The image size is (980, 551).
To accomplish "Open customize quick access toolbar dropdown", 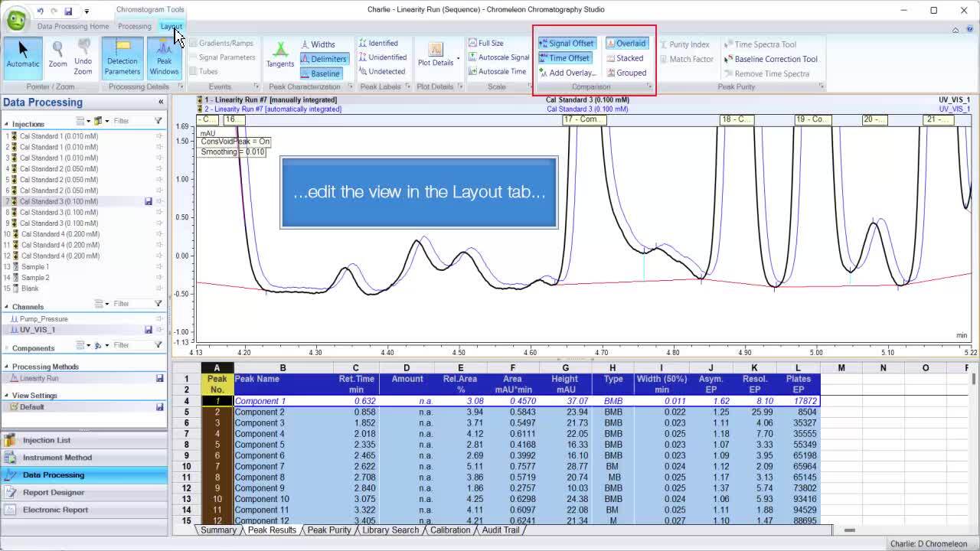I will tap(87, 11).
